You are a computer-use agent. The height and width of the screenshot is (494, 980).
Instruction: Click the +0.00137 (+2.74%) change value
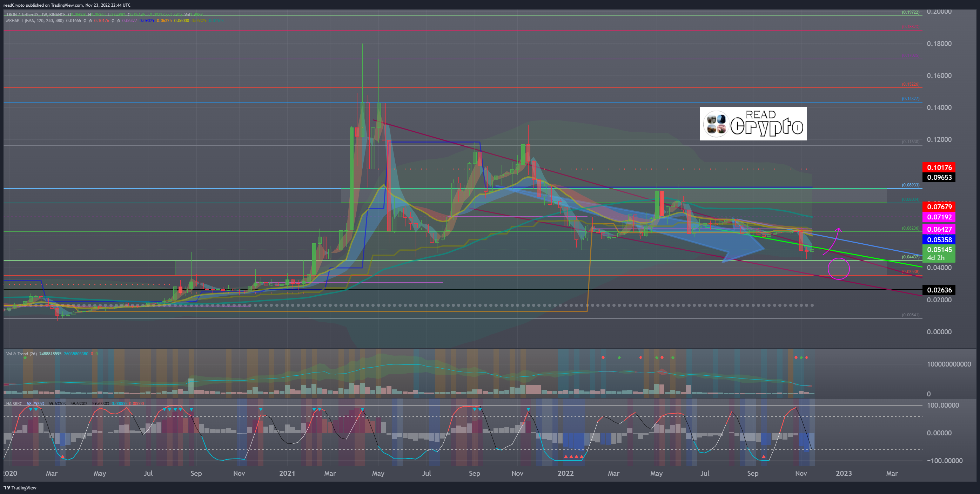tap(165, 15)
